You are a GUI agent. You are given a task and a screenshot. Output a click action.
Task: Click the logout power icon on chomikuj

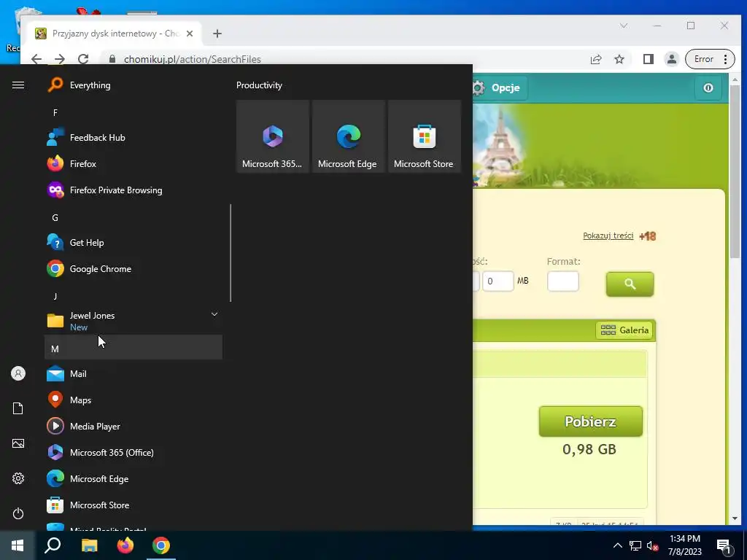point(708,87)
